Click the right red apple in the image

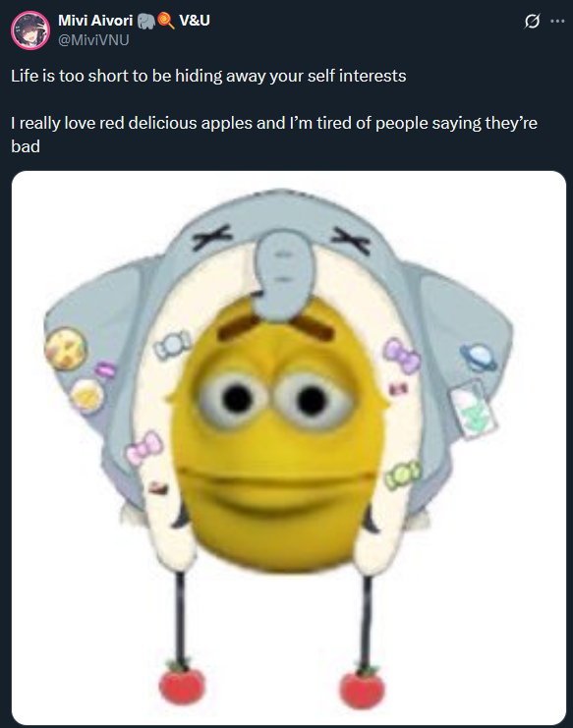coord(363,688)
